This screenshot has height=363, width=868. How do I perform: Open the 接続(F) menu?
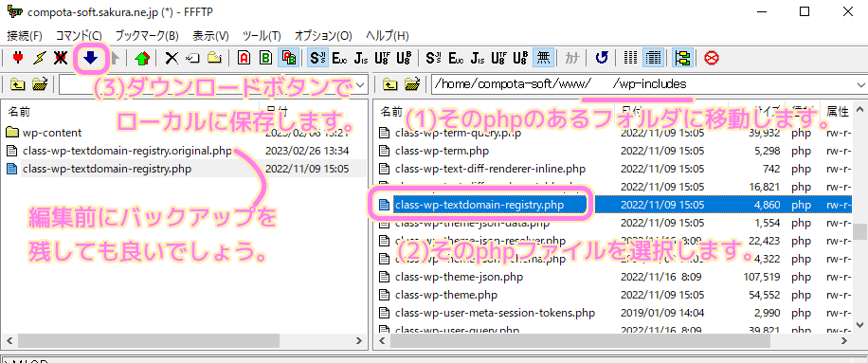click(25, 35)
